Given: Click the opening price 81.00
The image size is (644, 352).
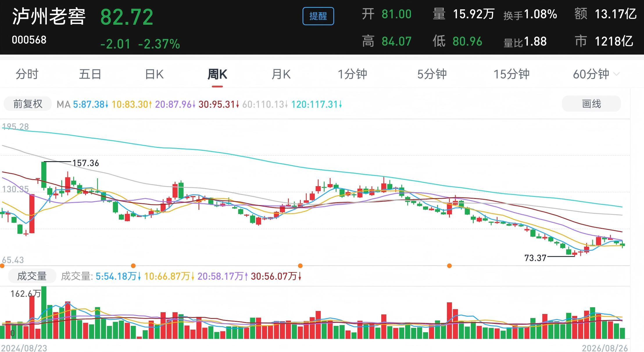Looking at the screenshot, I should pyautogui.click(x=397, y=14).
